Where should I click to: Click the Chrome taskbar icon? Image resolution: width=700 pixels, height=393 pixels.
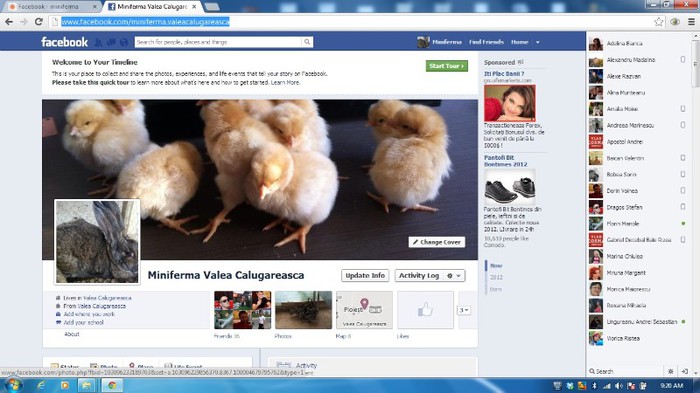[112, 385]
